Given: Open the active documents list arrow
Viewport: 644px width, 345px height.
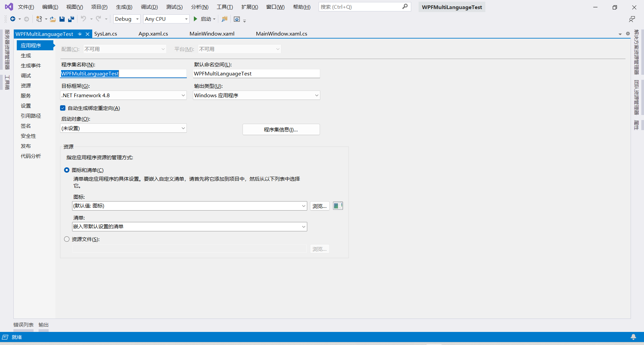Looking at the screenshot, I should [620, 34].
